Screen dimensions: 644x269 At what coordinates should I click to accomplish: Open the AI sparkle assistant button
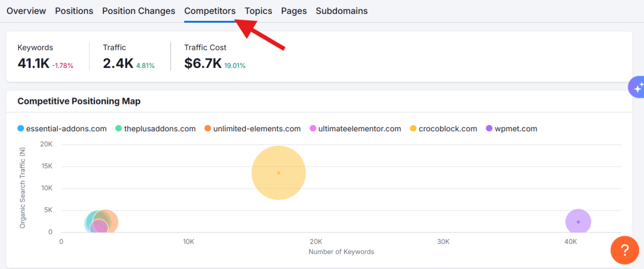coord(636,88)
